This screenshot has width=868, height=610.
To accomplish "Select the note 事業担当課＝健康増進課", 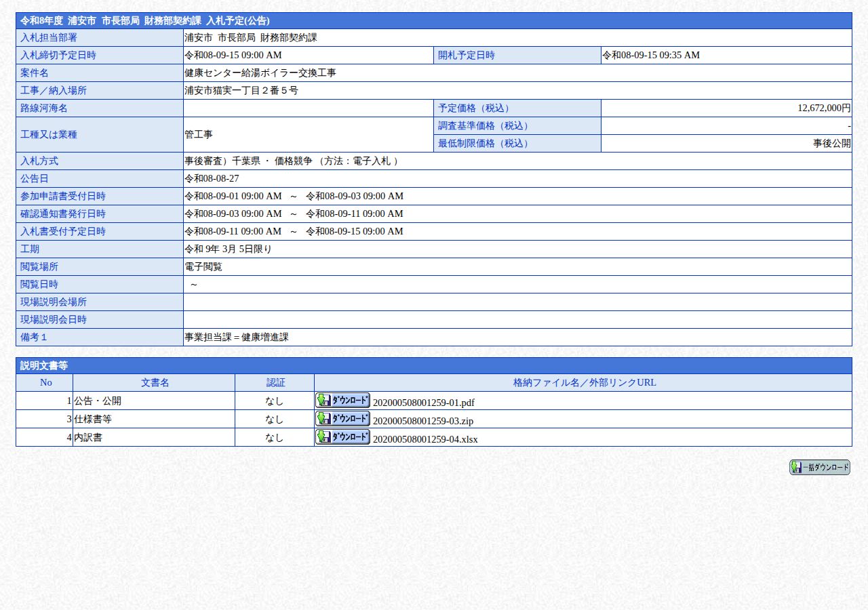I will tap(237, 337).
